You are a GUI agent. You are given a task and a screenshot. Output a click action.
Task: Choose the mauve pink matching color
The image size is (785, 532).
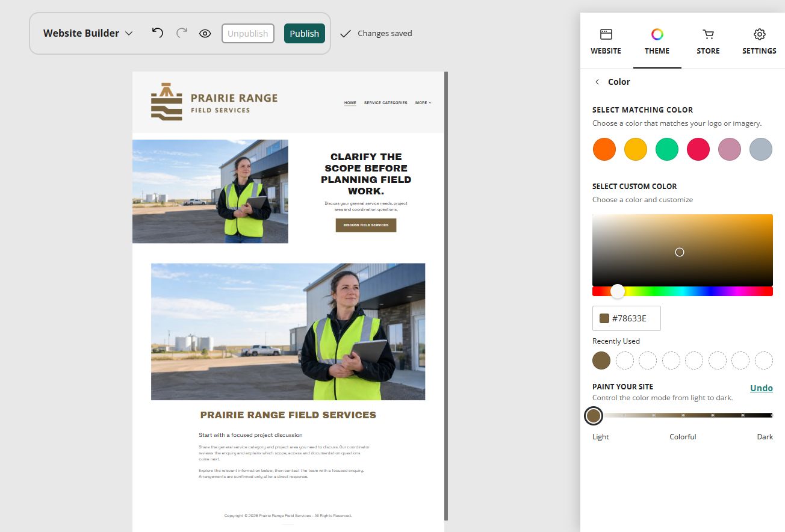pyautogui.click(x=730, y=149)
